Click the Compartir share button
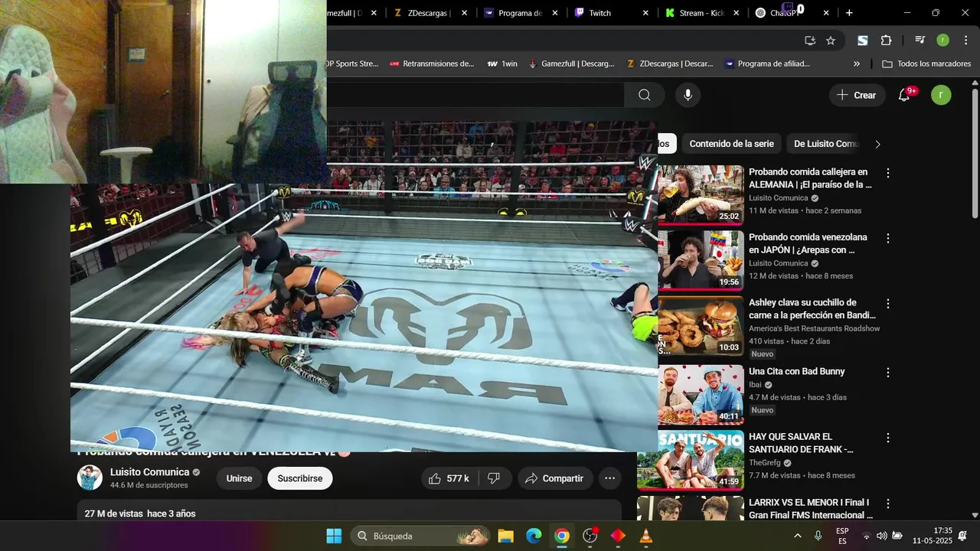This screenshot has width=980, height=551. (x=555, y=478)
